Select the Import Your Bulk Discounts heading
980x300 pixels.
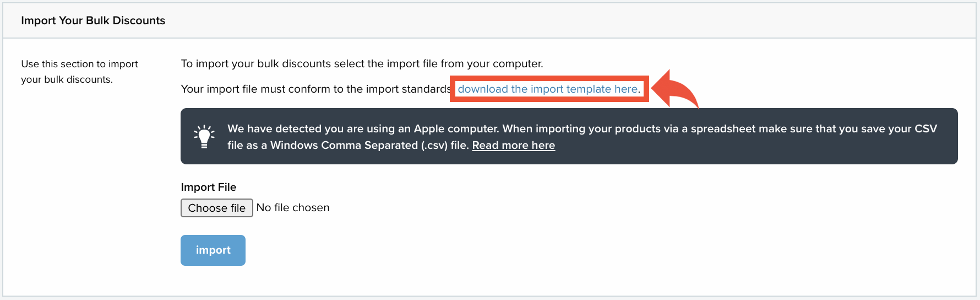click(93, 20)
